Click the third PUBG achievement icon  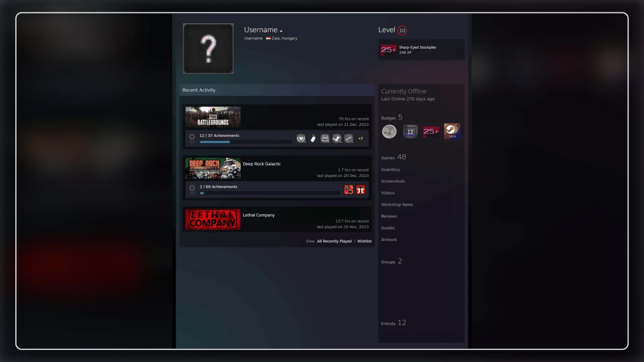(325, 138)
